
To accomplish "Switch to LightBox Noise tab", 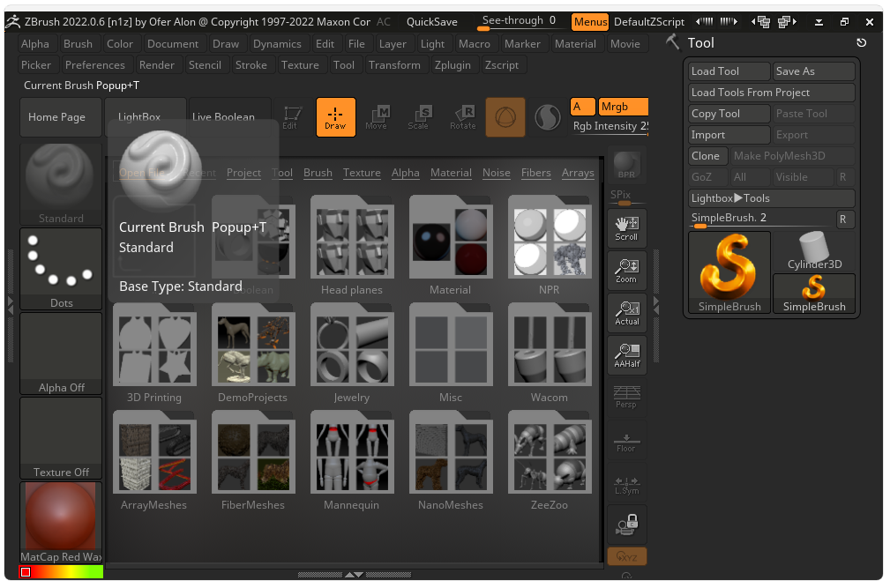I will (496, 173).
